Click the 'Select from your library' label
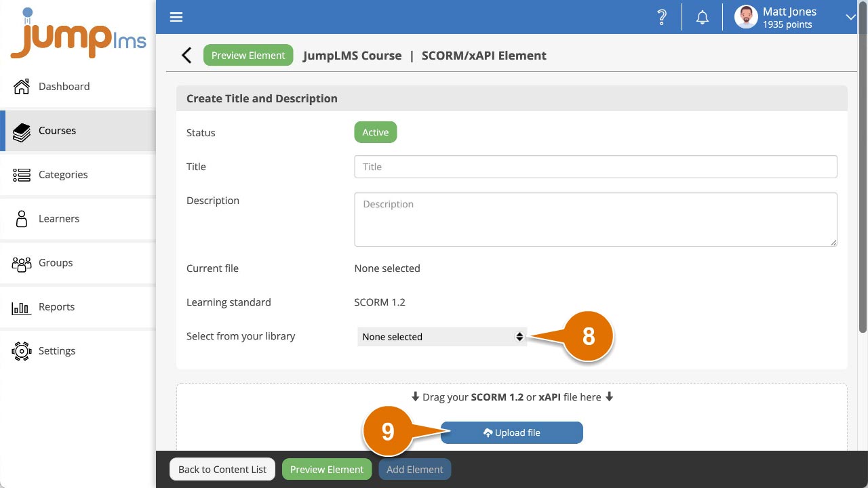 [x=241, y=336]
